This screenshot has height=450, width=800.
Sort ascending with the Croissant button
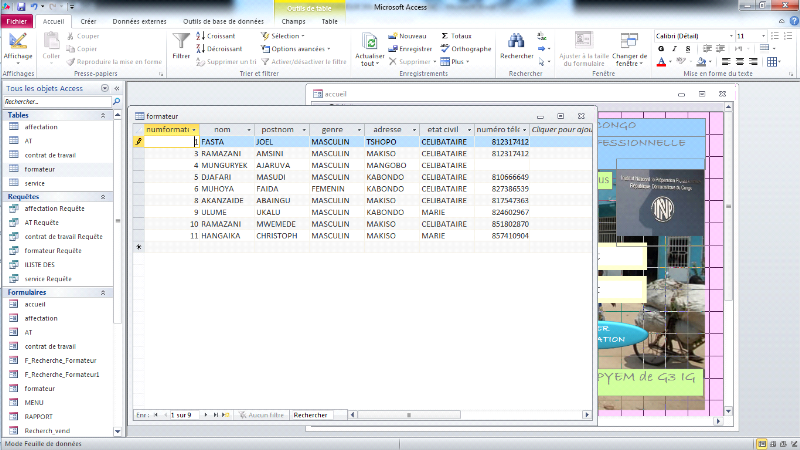218,35
